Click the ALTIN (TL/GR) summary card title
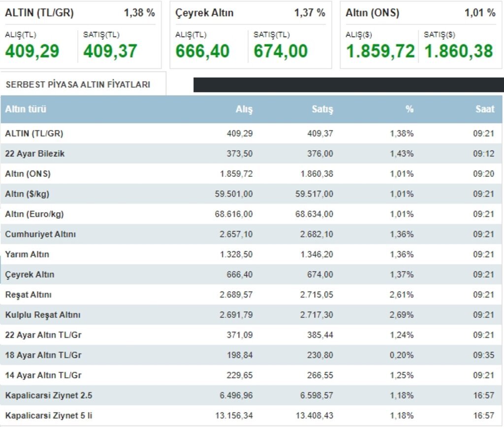The height and width of the screenshot is (427, 504). [39, 13]
